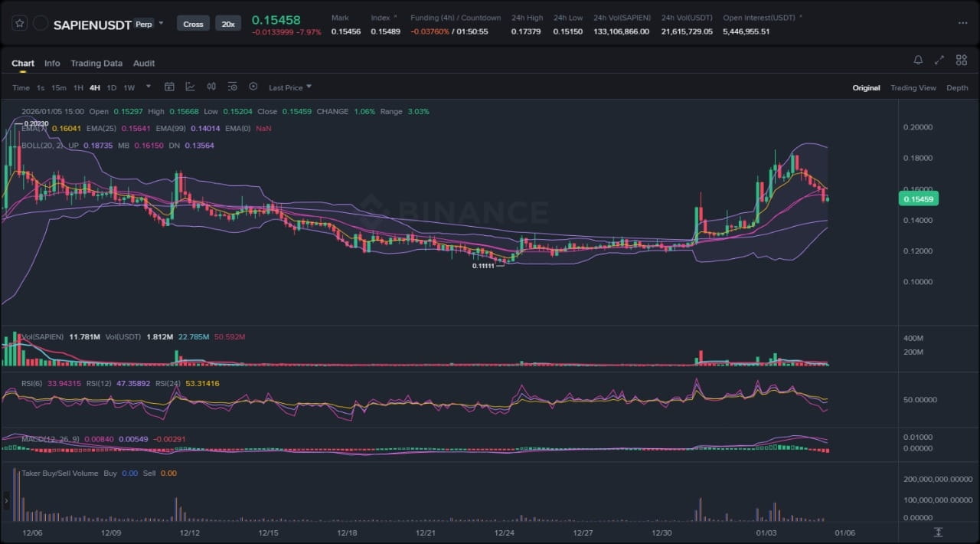The width and height of the screenshot is (980, 544).
Task: Open the Trading Data tab
Action: click(96, 64)
